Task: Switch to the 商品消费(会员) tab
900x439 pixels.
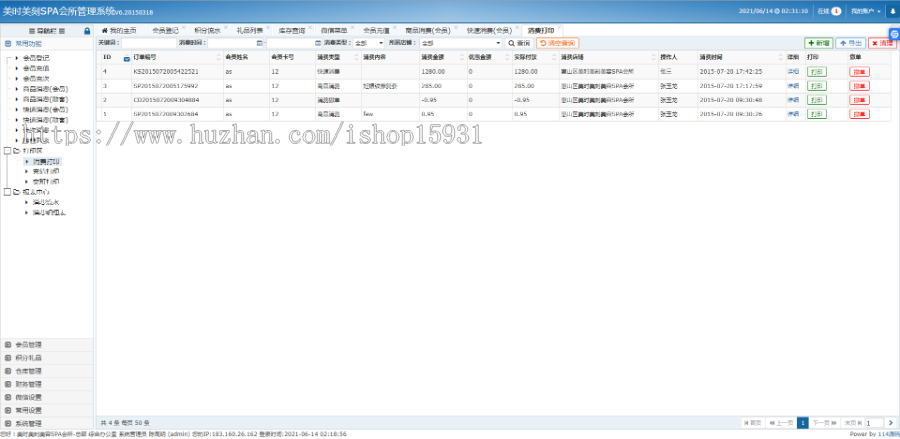Action: [x=427, y=30]
